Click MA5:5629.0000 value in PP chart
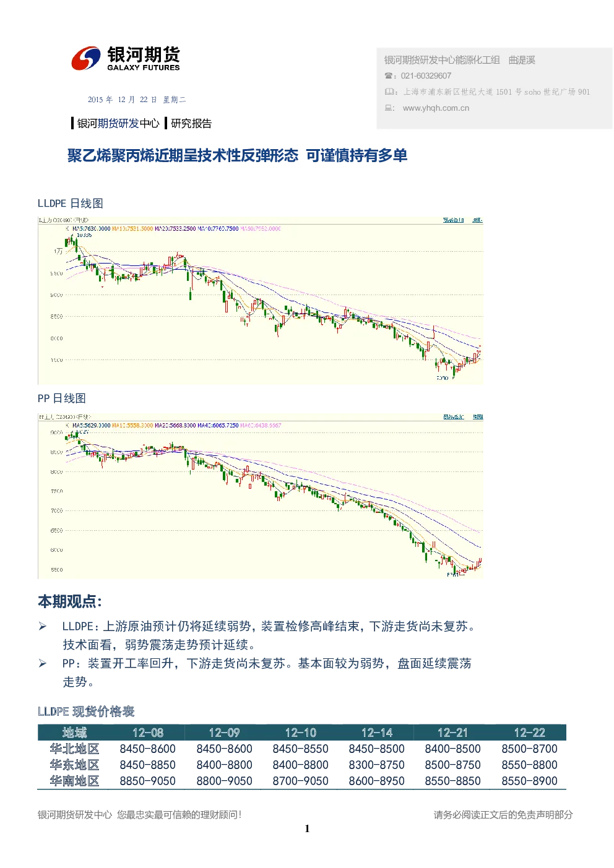Viewport: 614px width, 868px height. click(91, 426)
